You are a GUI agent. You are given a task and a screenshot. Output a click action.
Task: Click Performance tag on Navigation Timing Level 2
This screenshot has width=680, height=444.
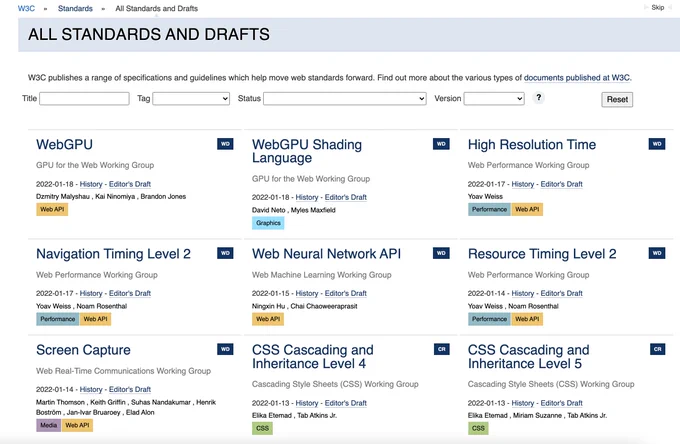[58, 319]
